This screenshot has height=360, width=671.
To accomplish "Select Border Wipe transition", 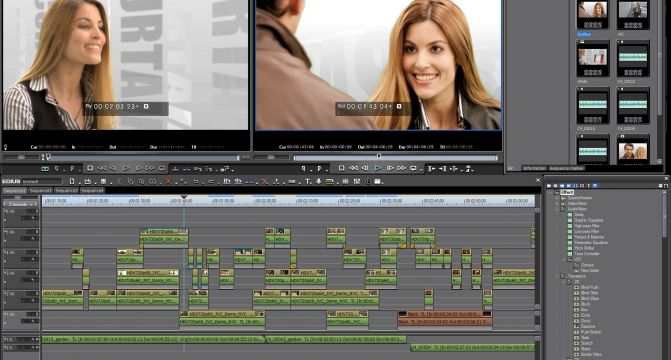I will tap(591, 354).
